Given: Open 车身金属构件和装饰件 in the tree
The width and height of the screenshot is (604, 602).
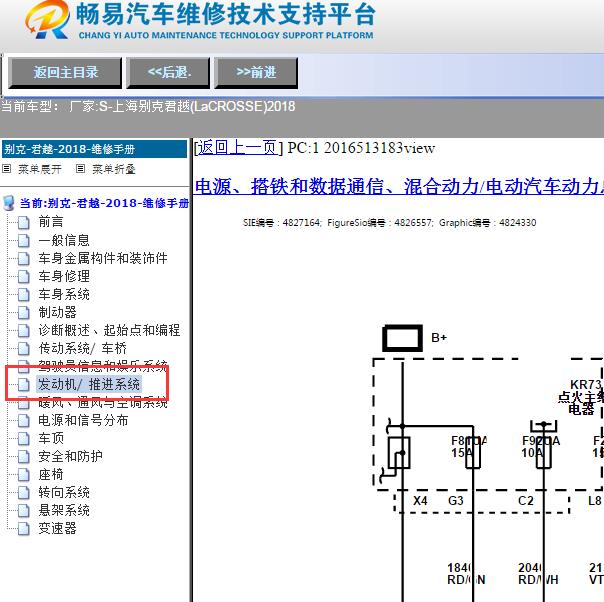Looking at the screenshot, I should [103, 258].
